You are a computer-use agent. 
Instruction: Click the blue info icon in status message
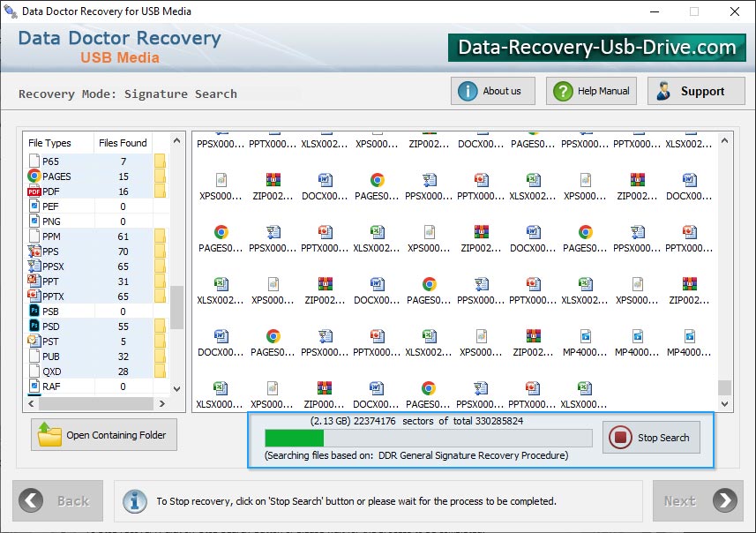[x=135, y=501]
